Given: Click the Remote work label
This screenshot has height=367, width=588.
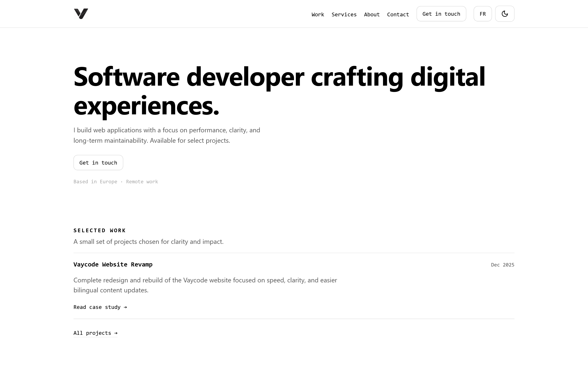Looking at the screenshot, I should coord(142,181).
